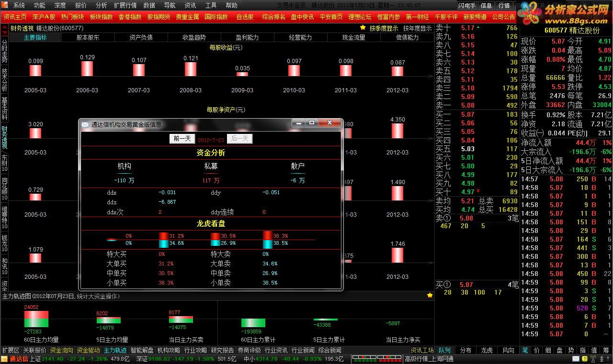Click the 上证 index value 2141.40

pyautogui.click(x=53, y=359)
